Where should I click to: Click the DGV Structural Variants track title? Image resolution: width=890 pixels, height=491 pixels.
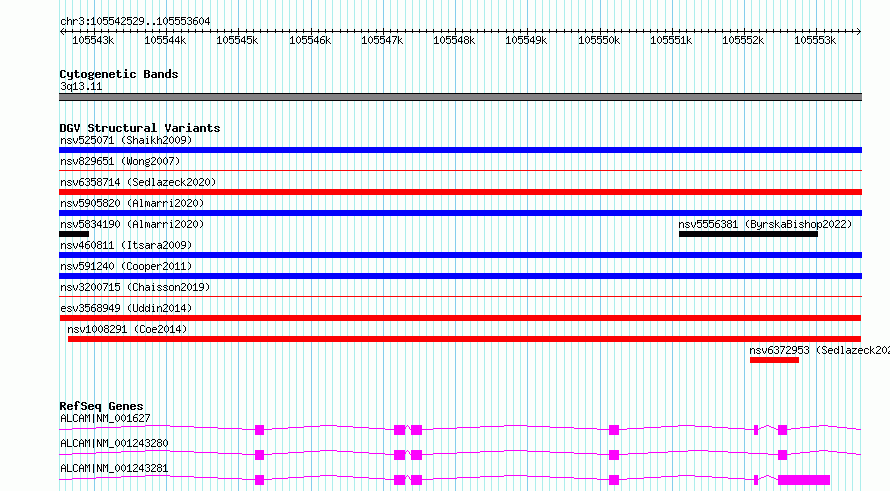coord(140,128)
